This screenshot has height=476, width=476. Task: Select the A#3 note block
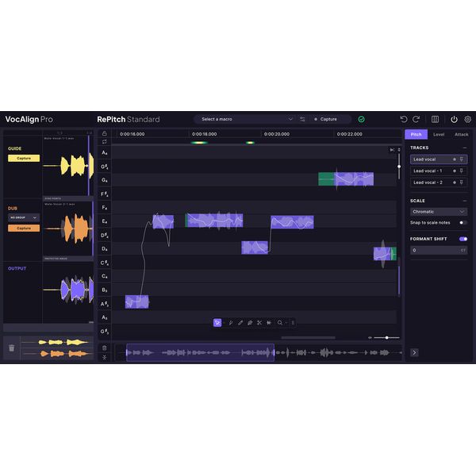point(137,301)
